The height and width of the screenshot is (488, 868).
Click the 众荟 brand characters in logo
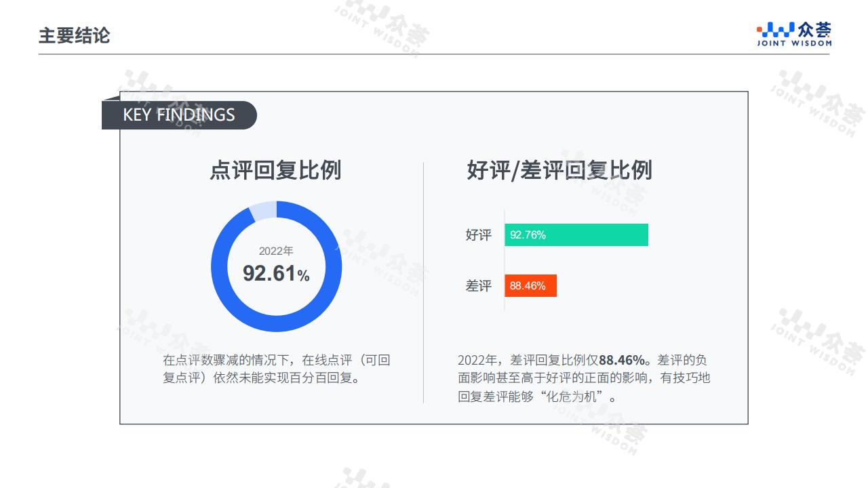click(x=814, y=30)
